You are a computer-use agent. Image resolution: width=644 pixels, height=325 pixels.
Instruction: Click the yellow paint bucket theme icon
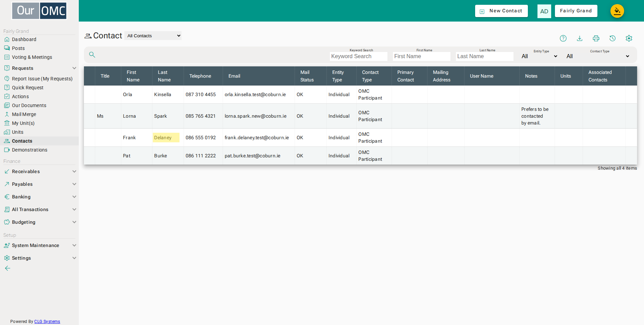click(x=617, y=11)
